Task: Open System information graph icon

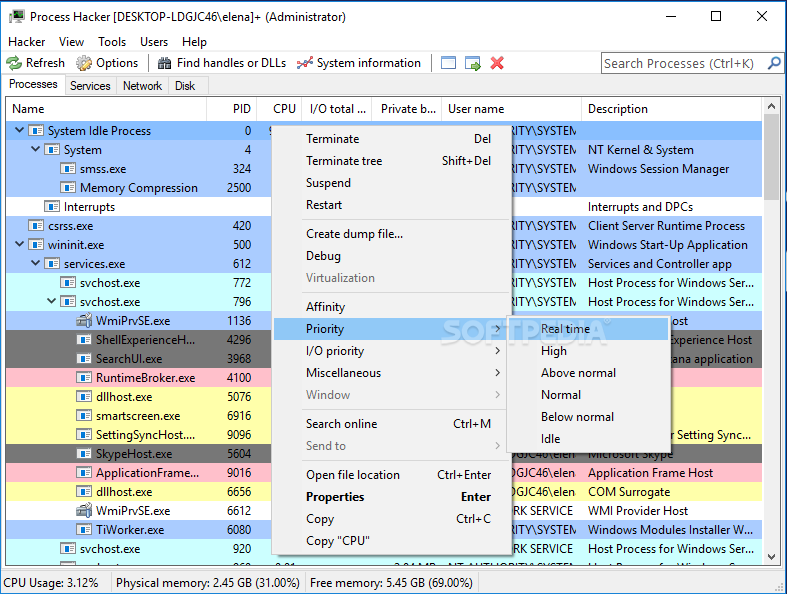Action: click(x=305, y=63)
